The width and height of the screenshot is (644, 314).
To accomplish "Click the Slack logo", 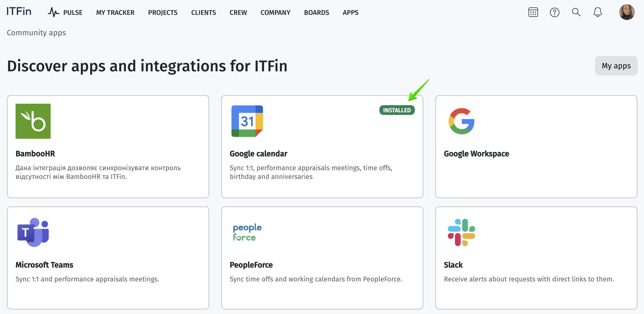I will 461,232.
